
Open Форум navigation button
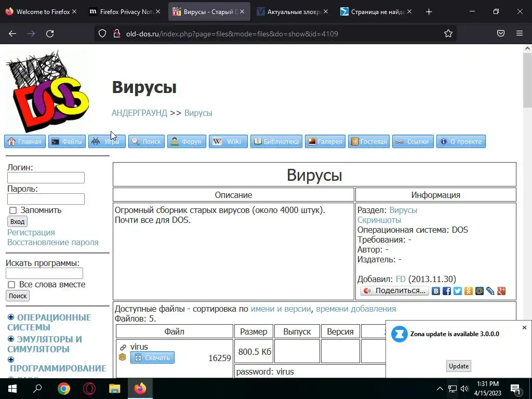point(187,141)
